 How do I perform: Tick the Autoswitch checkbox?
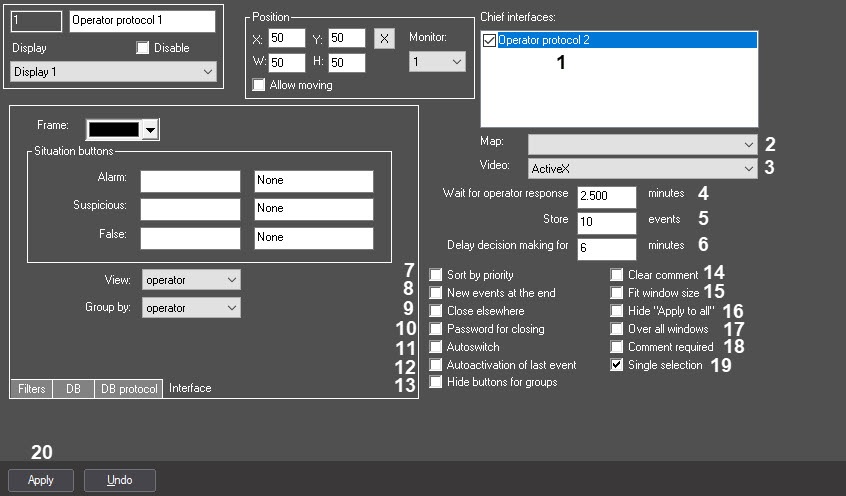coord(436,347)
